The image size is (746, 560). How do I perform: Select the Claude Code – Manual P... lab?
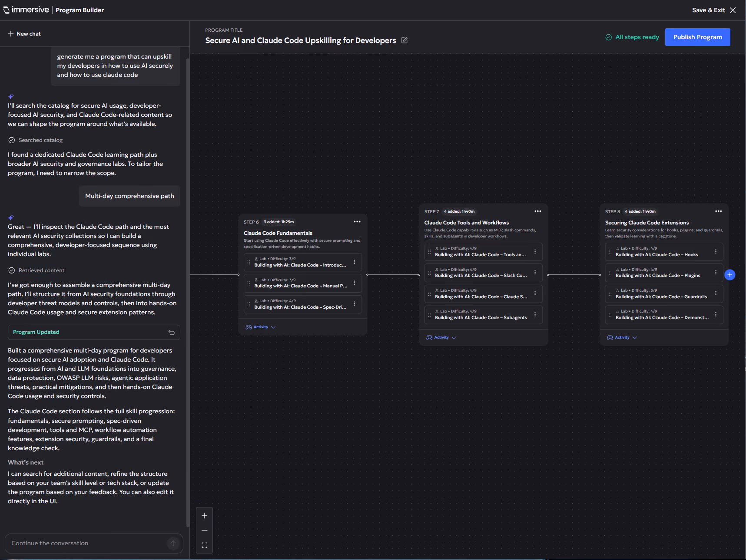click(x=303, y=283)
